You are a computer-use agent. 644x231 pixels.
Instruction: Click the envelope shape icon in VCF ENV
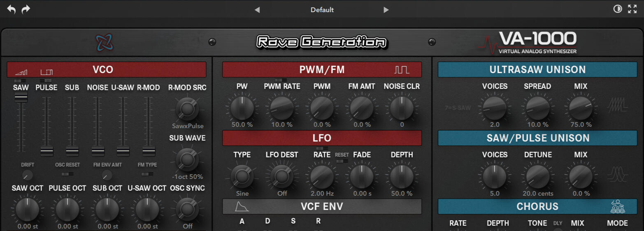click(x=242, y=206)
